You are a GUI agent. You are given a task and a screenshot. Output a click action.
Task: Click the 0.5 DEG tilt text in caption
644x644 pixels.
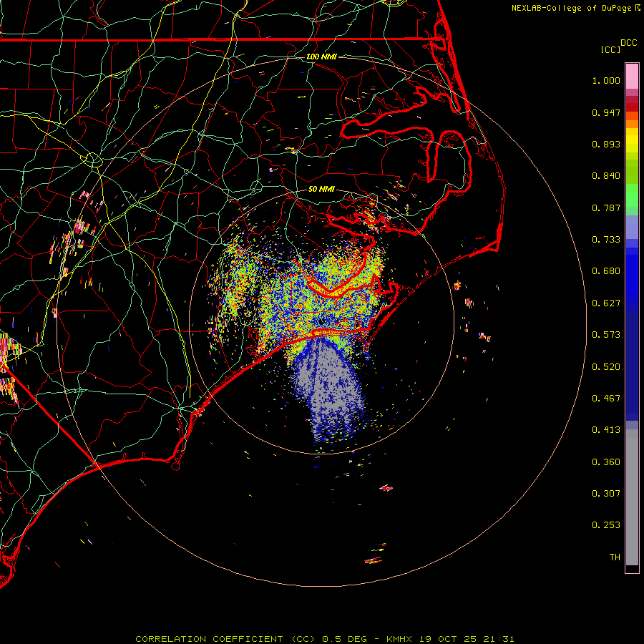click(x=344, y=639)
